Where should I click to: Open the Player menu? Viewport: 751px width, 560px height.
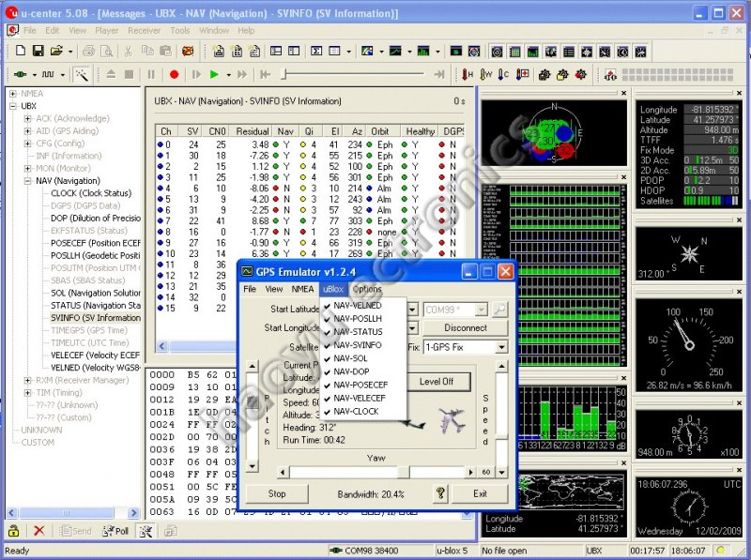coord(106,31)
